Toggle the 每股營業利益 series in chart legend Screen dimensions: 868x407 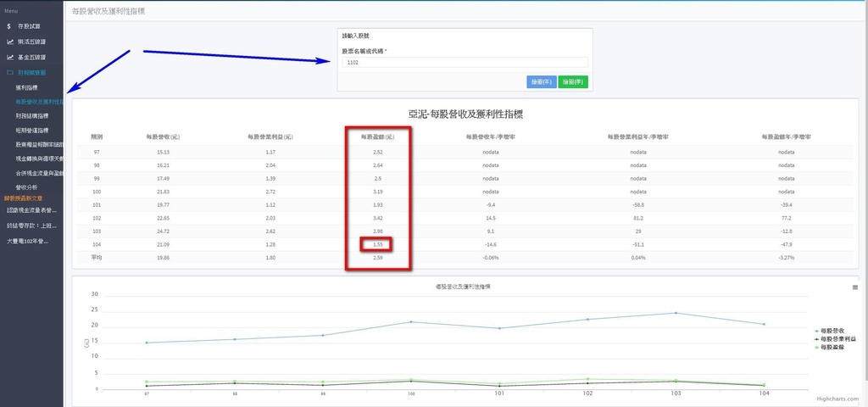(x=836, y=339)
